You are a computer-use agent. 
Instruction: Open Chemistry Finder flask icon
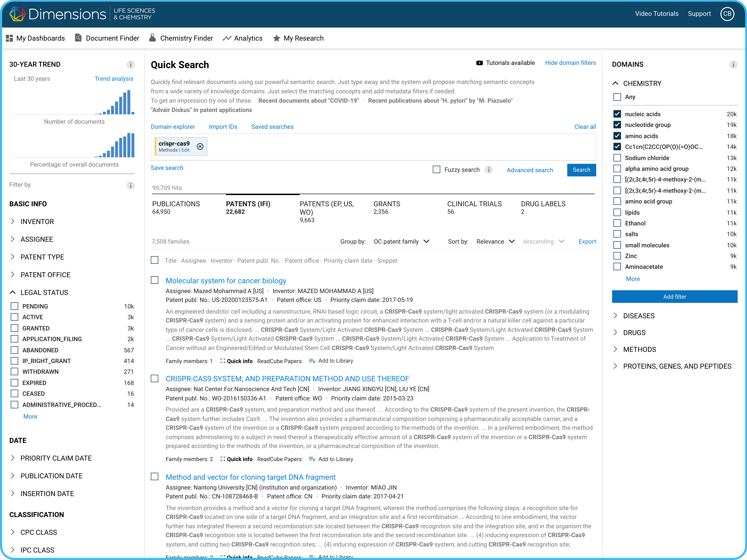(153, 38)
